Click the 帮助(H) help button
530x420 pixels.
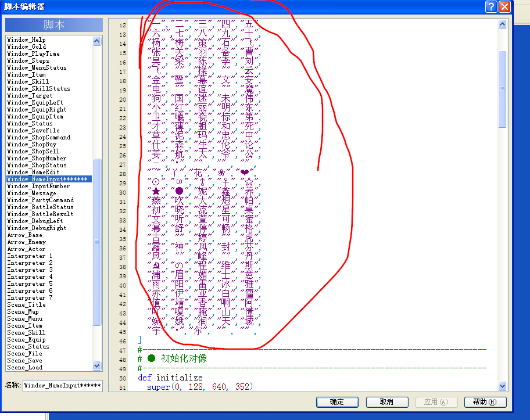[x=485, y=402]
